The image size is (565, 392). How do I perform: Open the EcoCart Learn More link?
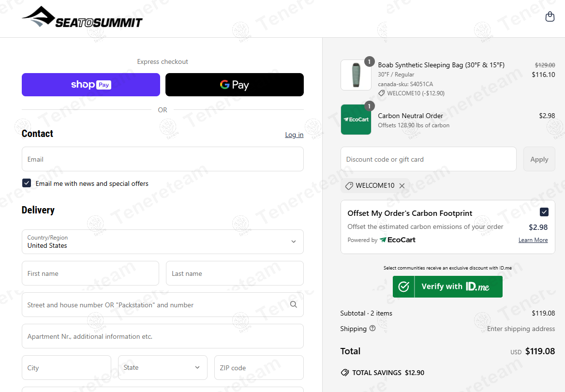pyautogui.click(x=533, y=240)
